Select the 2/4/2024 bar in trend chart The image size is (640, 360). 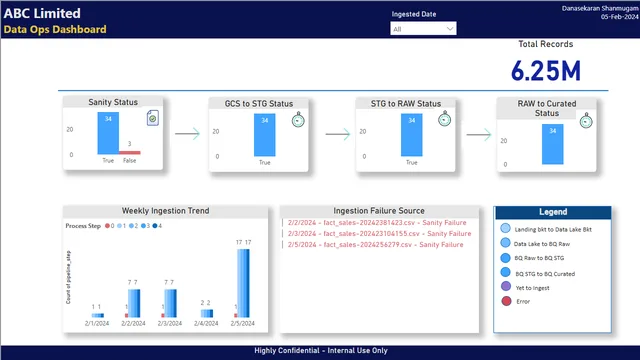pos(207,313)
